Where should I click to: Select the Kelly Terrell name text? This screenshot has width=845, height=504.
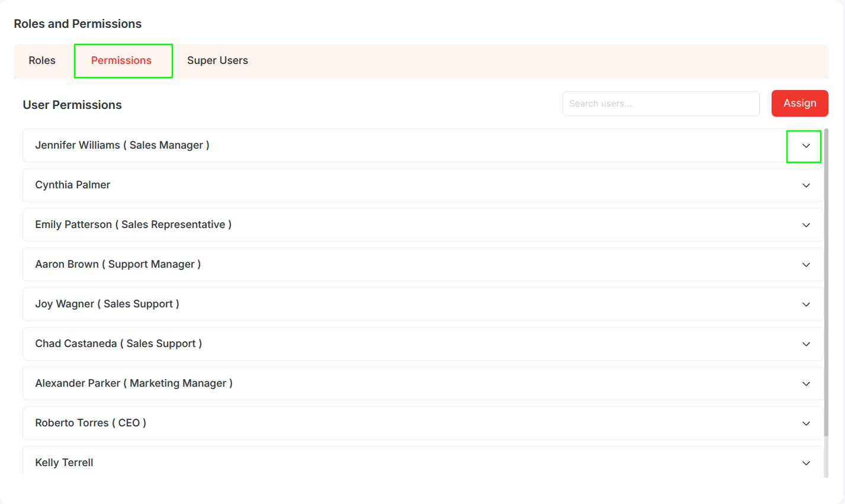[x=64, y=463]
